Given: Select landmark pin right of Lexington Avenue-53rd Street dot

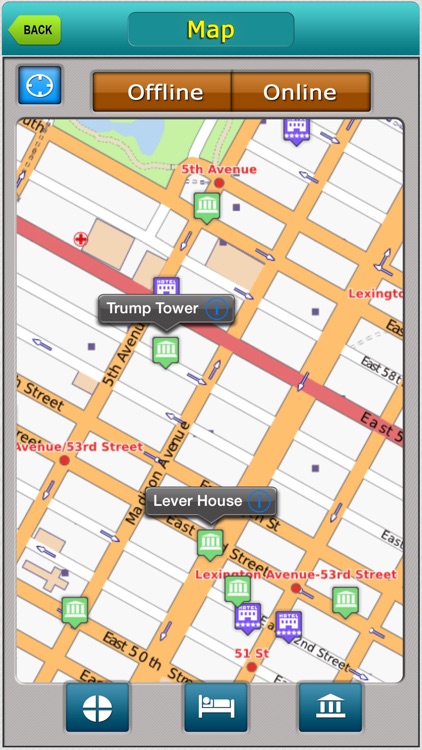Looking at the screenshot, I should (x=345, y=602).
